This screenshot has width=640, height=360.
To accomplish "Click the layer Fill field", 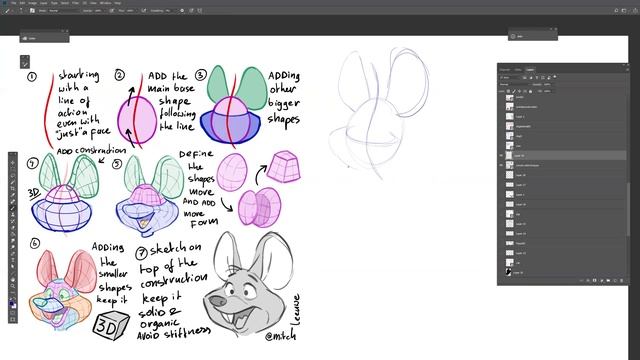I will (x=547, y=91).
